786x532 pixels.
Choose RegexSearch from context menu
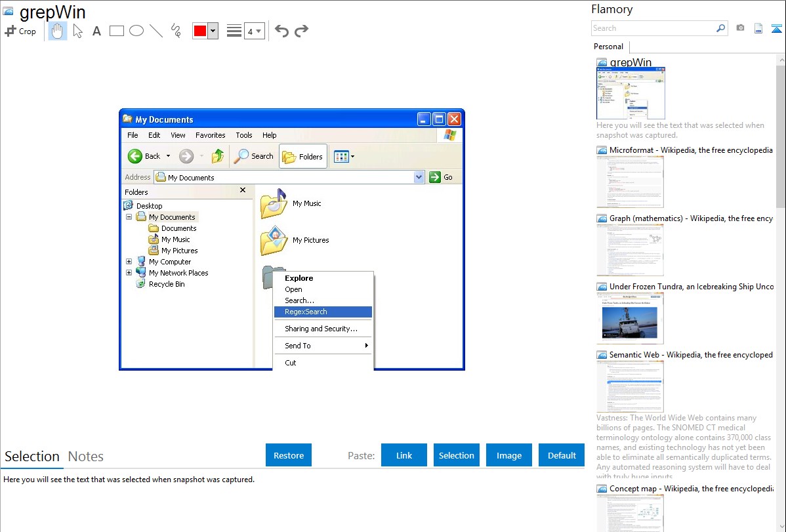coord(323,312)
